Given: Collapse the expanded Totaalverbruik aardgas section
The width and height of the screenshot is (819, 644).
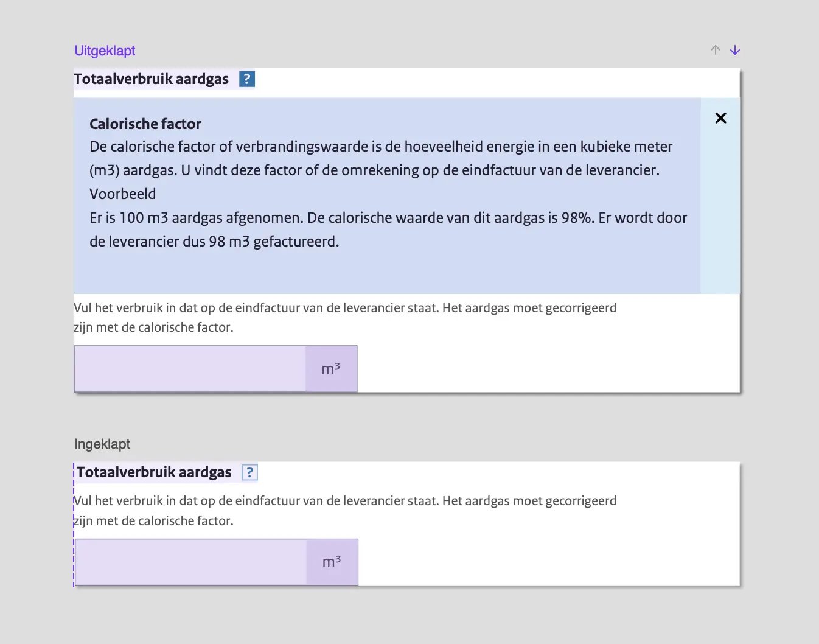Looking at the screenshot, I should pos(152,79).
